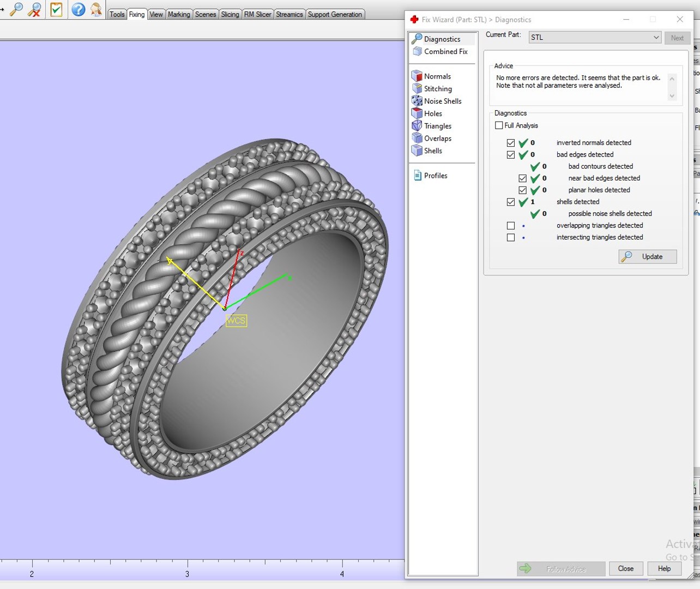
Task: Open the Slicing tab
Action: (x=230, y=14)
